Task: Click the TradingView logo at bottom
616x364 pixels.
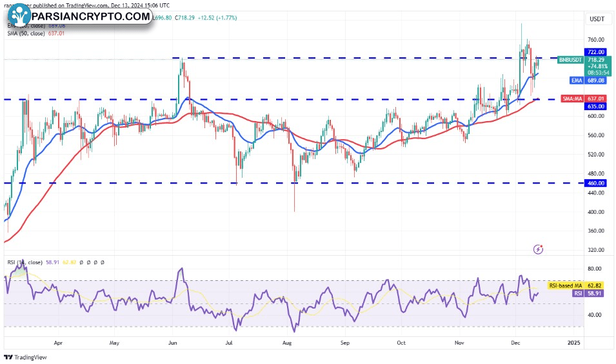Action: click(x=26, y=357)
